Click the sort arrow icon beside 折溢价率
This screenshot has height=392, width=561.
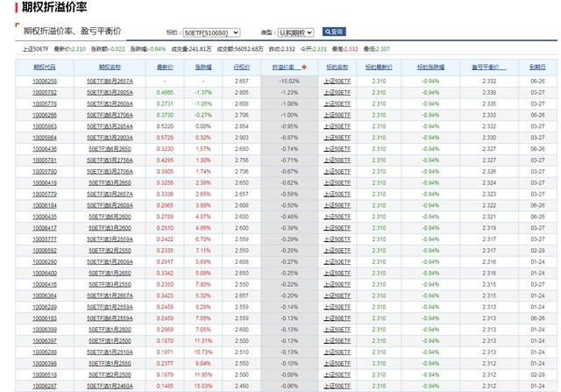pos(303,67)
